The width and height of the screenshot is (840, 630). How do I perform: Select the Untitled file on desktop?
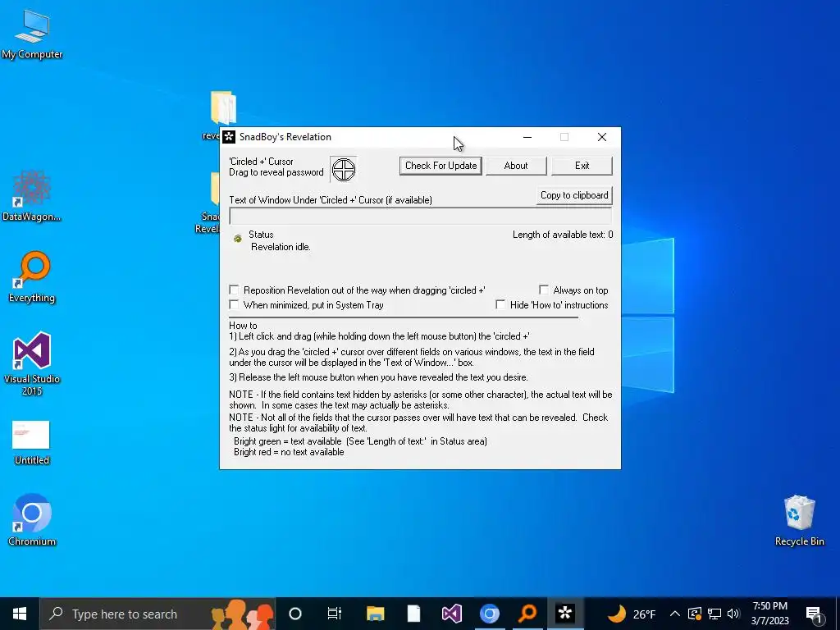point(32,442)
